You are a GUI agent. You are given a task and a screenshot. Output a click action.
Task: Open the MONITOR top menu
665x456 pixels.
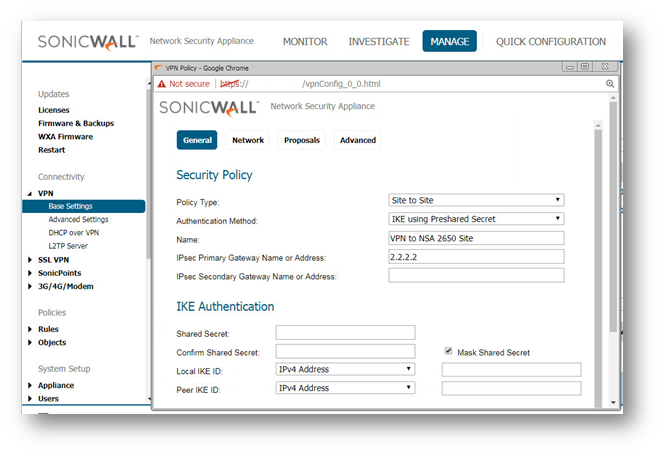point(305,42)
